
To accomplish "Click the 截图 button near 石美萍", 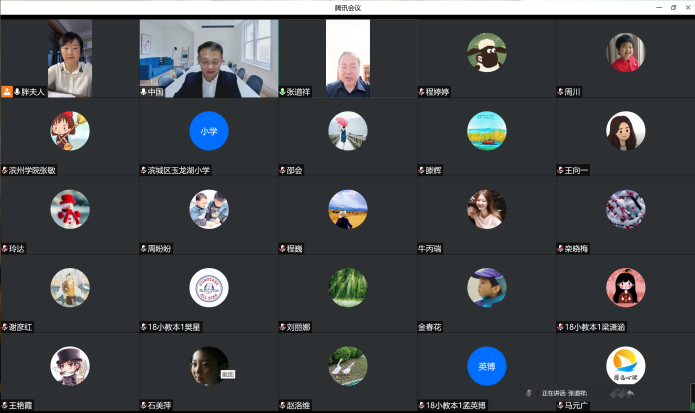I will coord(227,373).
